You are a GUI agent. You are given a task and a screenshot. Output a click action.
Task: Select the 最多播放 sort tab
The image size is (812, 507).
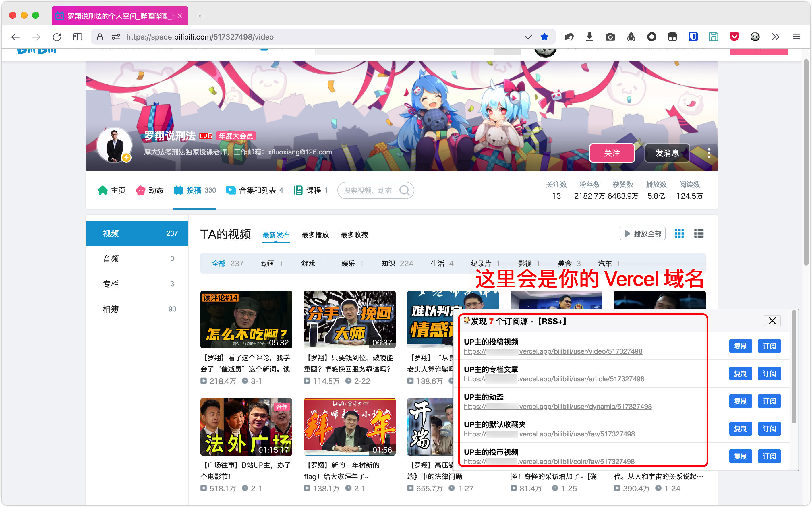coord(315,235)
